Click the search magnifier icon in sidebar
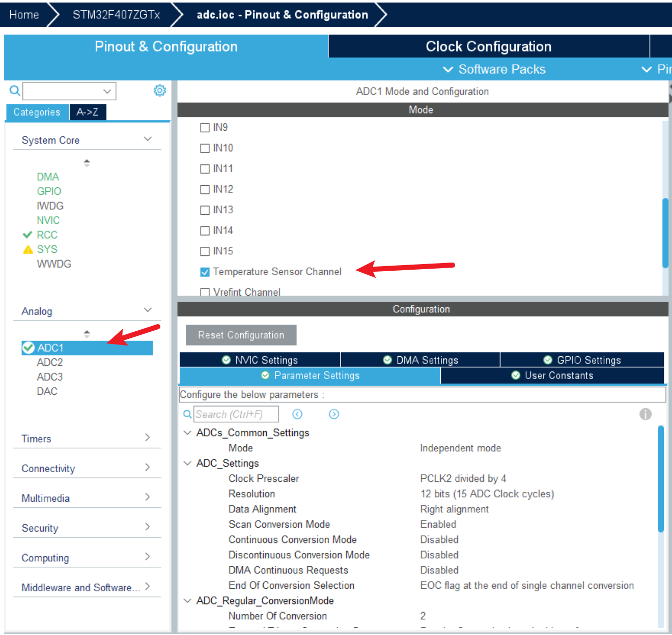 click(15, 91)
